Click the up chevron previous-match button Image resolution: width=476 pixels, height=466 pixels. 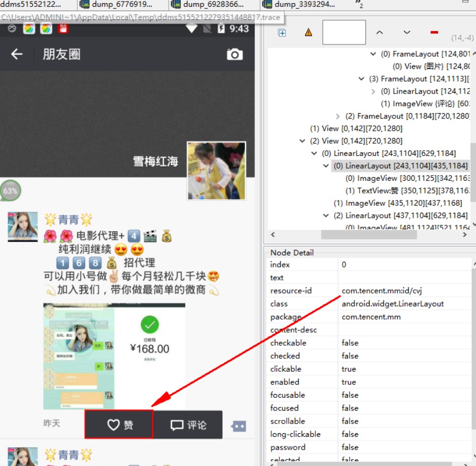coord(379,32)
